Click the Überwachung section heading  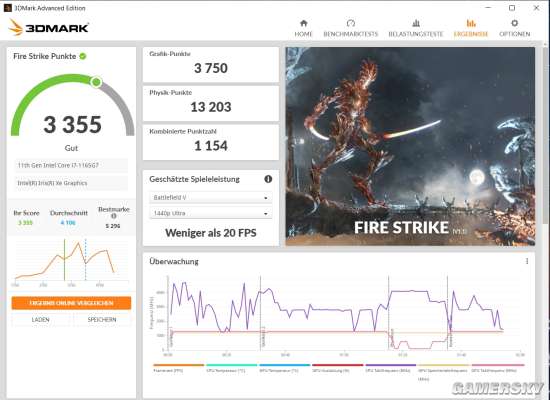(174, 261)
